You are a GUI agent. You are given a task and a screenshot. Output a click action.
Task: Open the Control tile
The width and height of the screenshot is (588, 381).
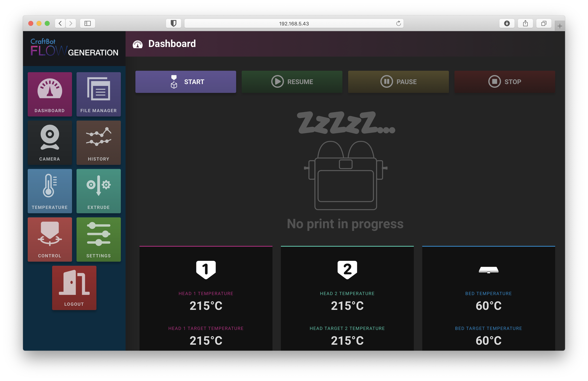(50, 239)
